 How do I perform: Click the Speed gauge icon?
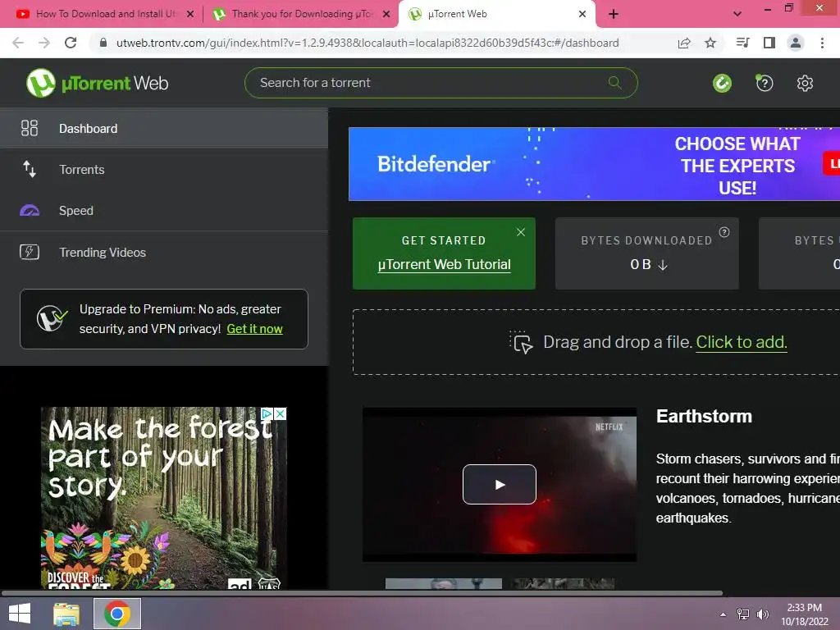pos(30,211)
